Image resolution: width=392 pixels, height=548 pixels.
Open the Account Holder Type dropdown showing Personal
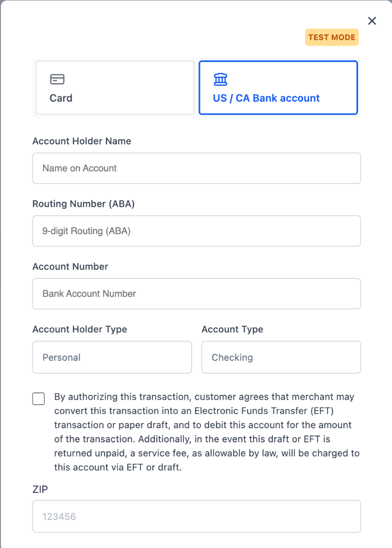pyautogui.click(x=112, y=357)
